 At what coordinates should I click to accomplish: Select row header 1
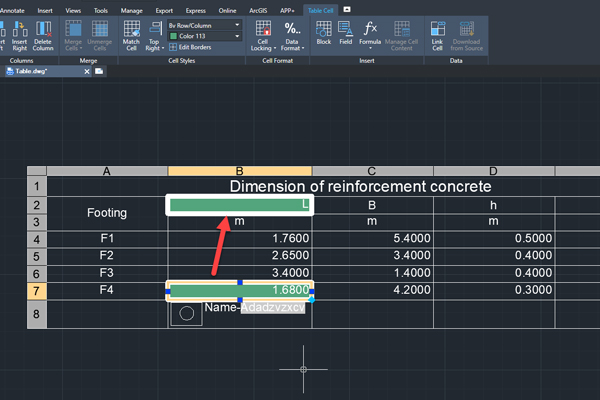tap(37, 186)
